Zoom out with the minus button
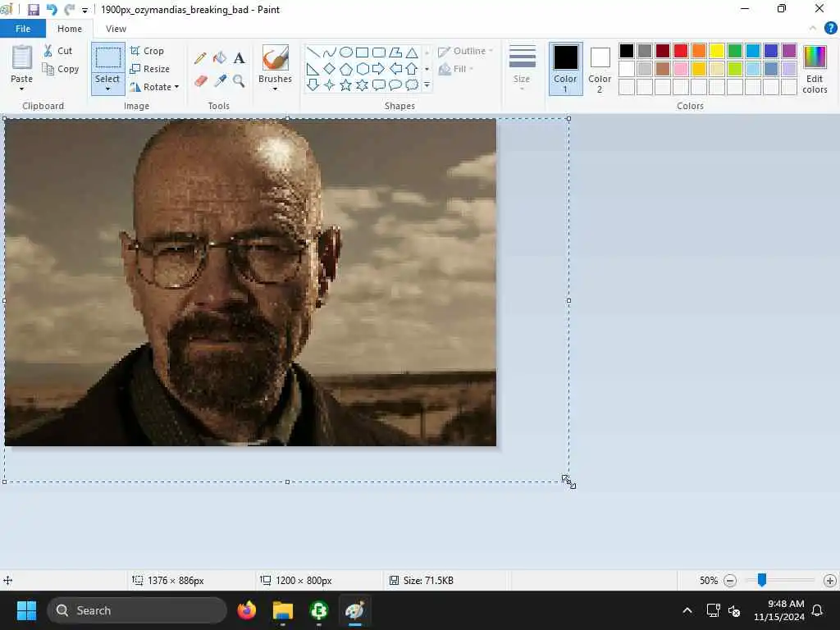The image size is (840, 630). pos(729,581)
